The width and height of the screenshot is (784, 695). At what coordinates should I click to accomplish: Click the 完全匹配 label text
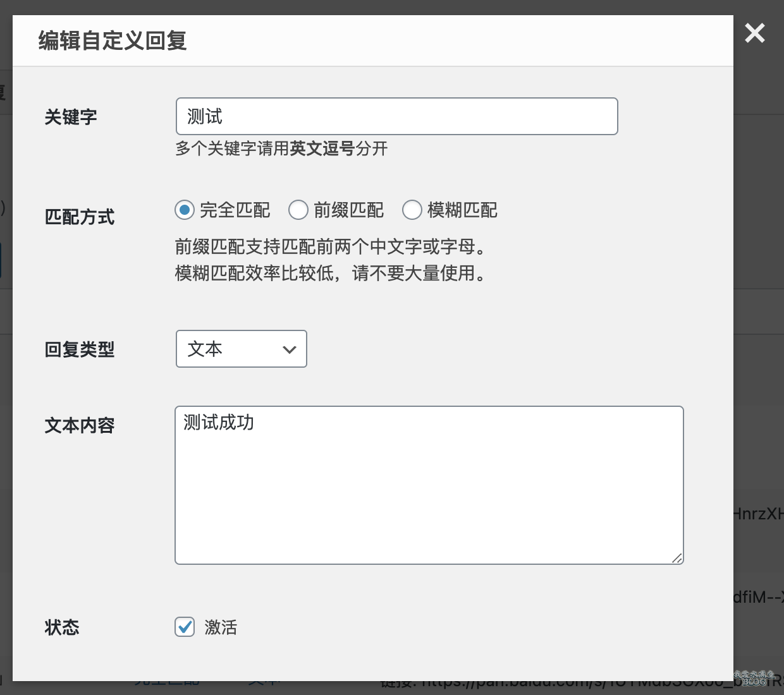[235, 210]
